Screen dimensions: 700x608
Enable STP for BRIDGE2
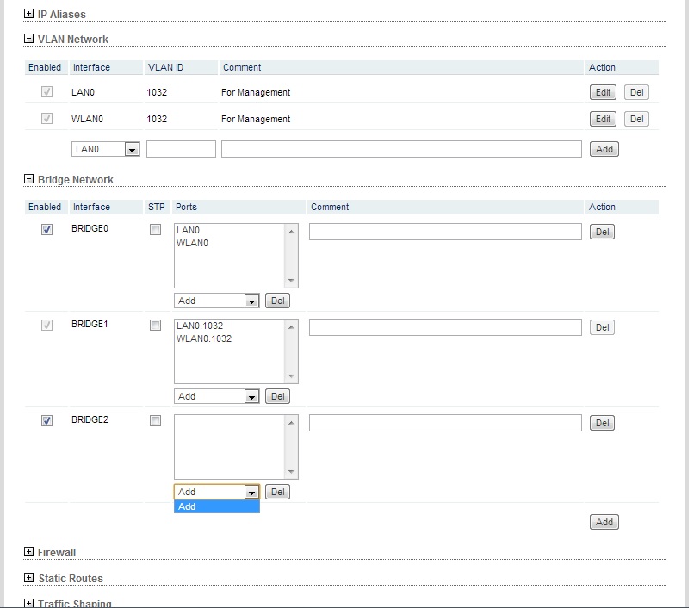click(155, 421)
